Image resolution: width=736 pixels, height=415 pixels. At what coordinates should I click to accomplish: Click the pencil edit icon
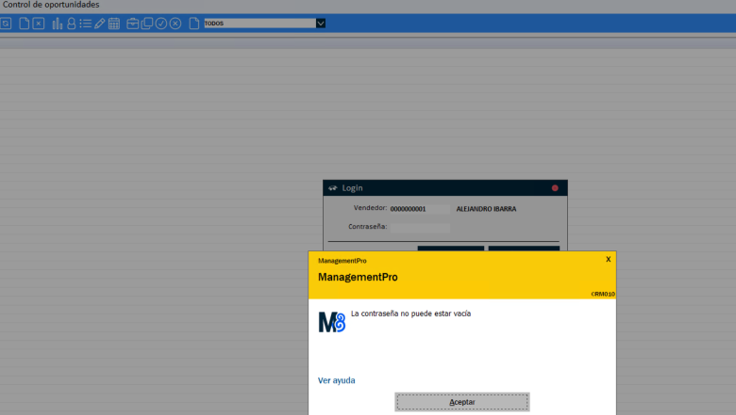99,23
